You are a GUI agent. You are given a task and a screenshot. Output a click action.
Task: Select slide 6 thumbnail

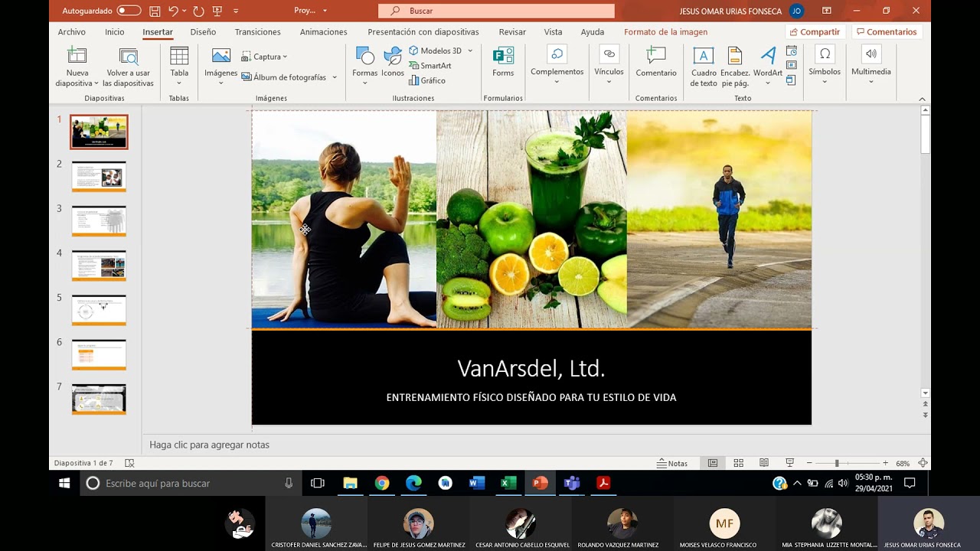coord(99,355)
